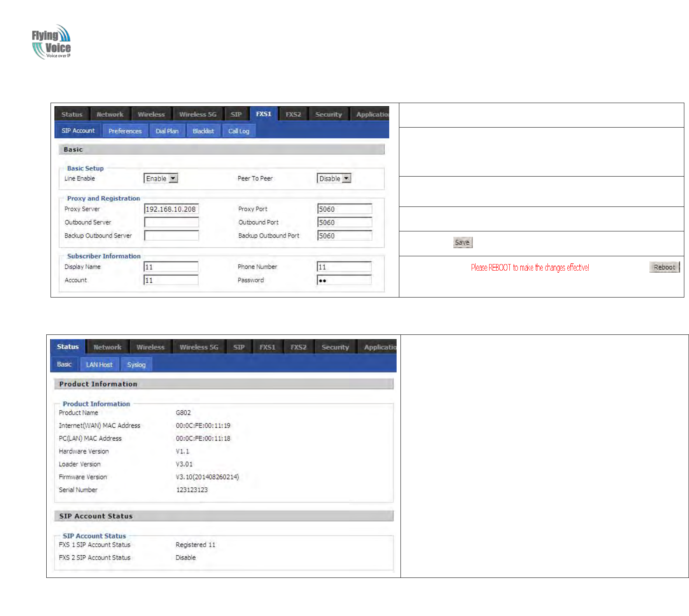This screenshot has width=689, height=616.
Task: Click the Account field under Subscriber Information
Action: [171, 280]
